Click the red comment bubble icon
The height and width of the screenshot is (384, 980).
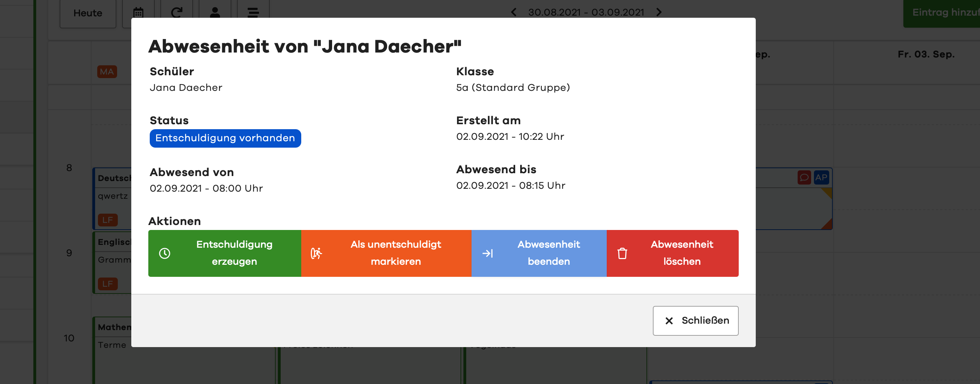pos(804,177)
